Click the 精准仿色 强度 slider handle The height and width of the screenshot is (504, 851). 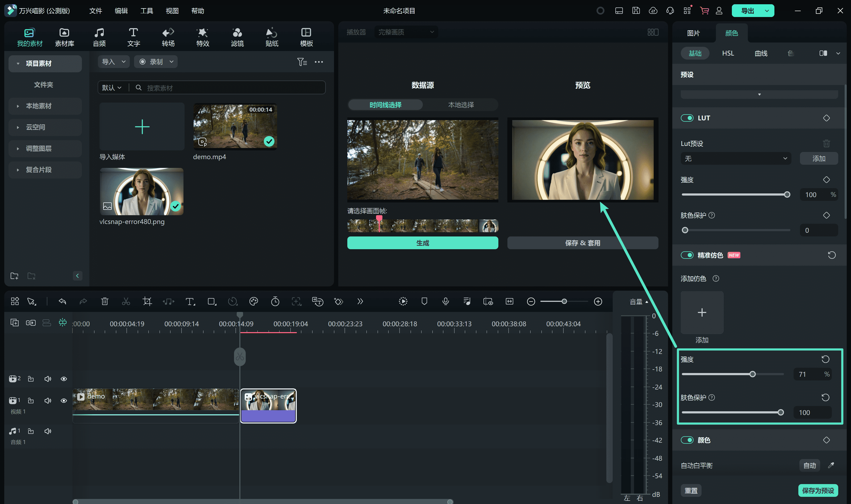point(752,374)
